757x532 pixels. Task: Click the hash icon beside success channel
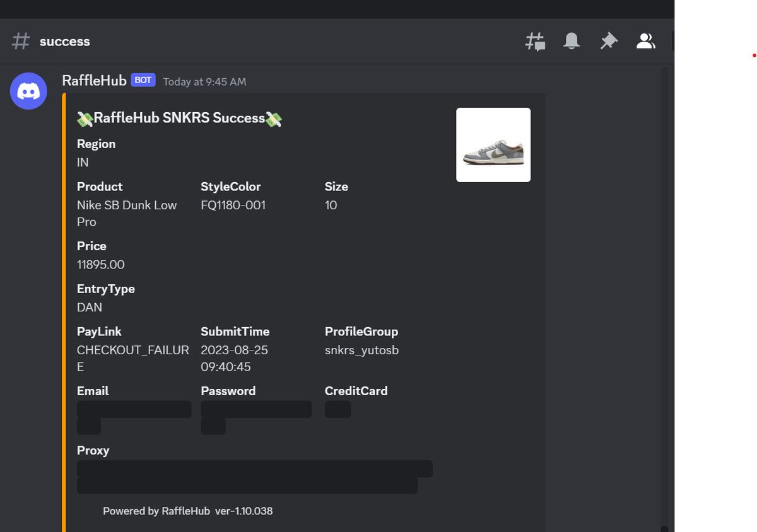point(21,42)
